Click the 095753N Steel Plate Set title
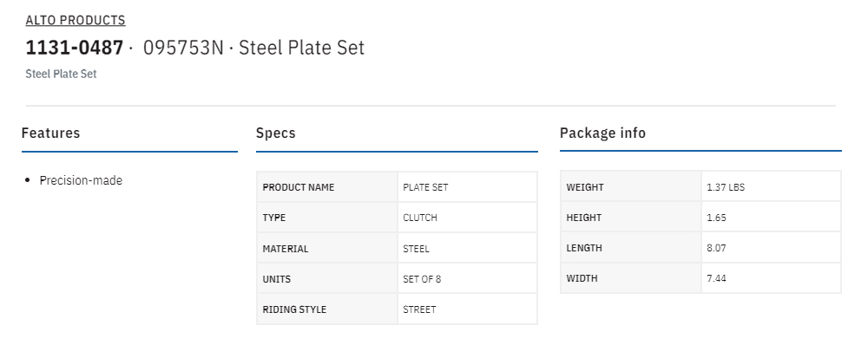The image size is (868, 345). point(253,48)
